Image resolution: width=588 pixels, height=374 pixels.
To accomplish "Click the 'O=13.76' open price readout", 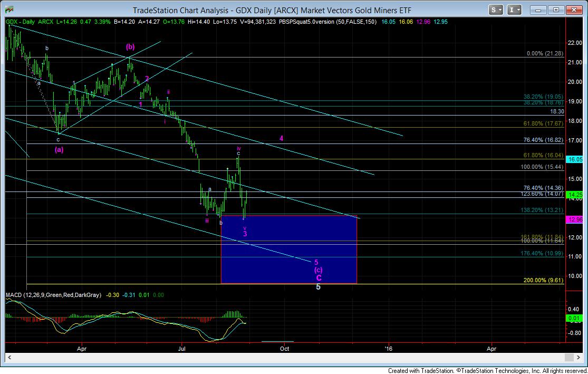I will pos(173,22).
